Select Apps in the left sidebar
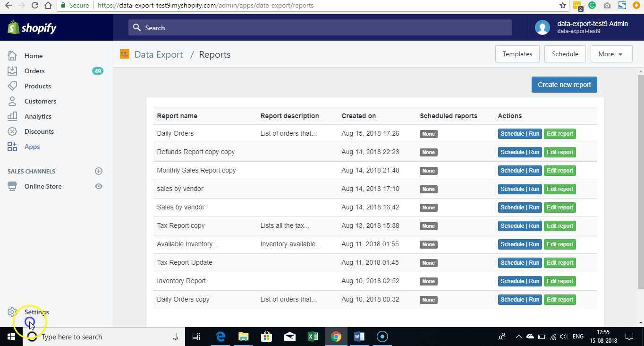 pos(32,146)
